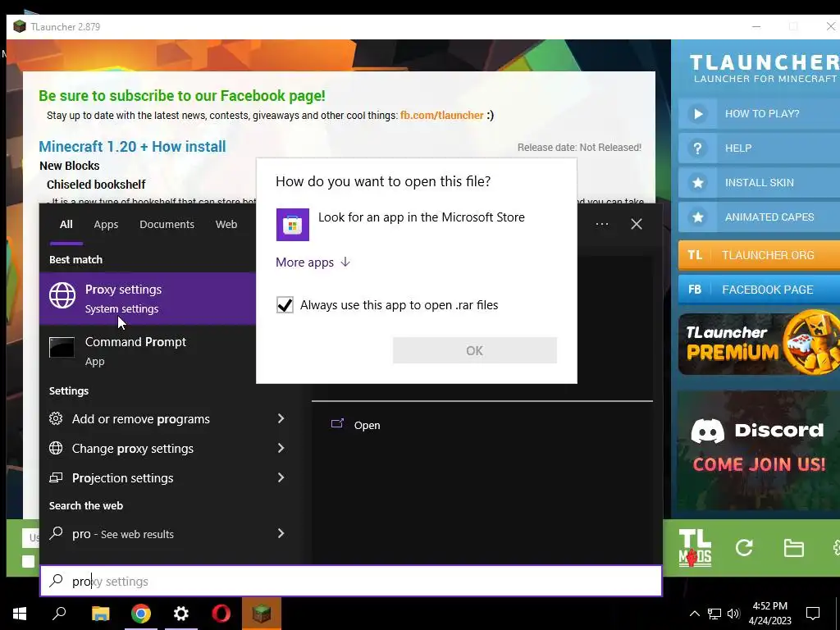
Task: Open the TLAUNCHER.ORG button
Action: pos(759,255)
